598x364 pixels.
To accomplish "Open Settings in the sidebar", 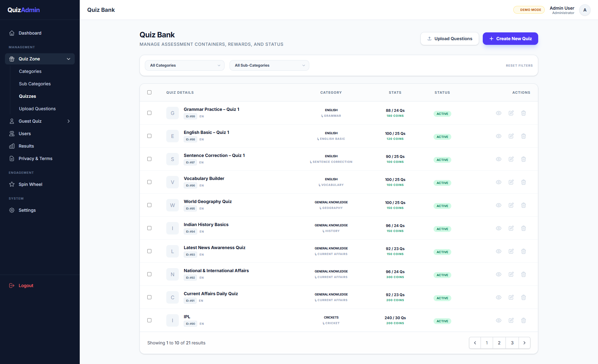I will 27,210.
